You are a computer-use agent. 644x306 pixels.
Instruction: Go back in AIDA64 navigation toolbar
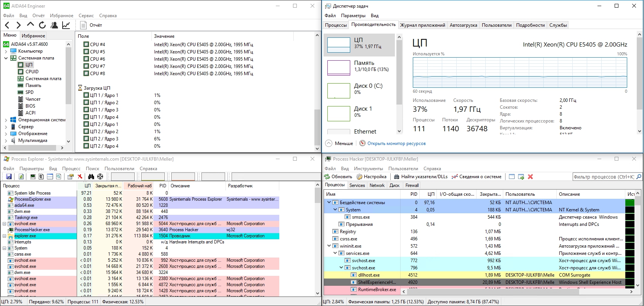coord(7,25)
